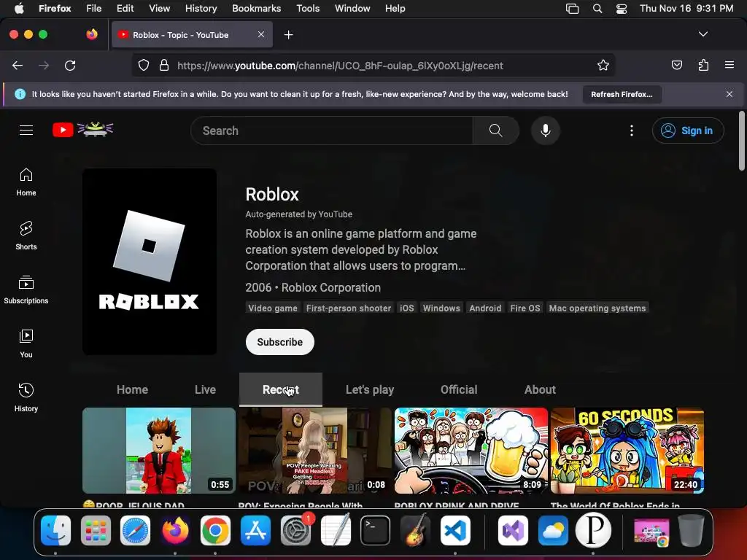Click the Subscribe button
Viewport: 747px width, 560px height.
click(x=279, y=342)
